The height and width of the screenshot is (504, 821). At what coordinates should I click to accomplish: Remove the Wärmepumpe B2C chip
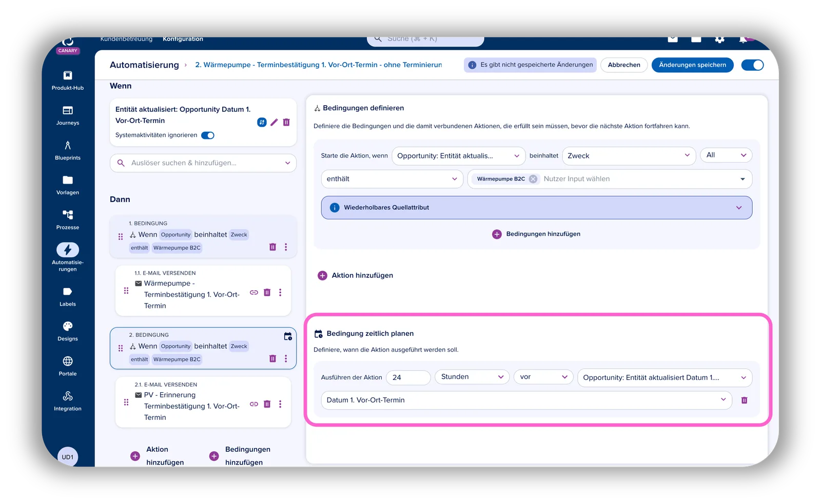533,179
